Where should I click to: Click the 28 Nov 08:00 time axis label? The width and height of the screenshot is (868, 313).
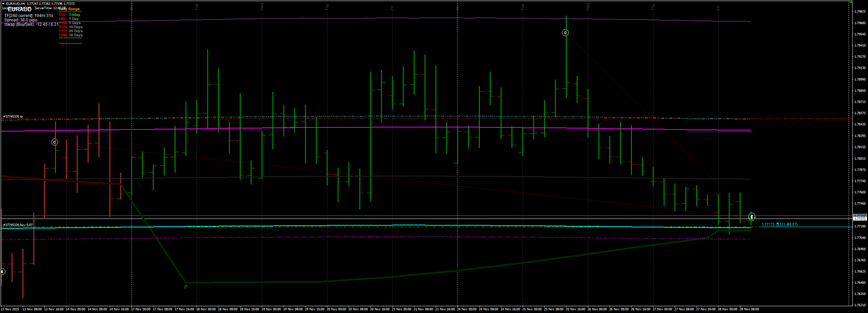(x=749, y=309)
